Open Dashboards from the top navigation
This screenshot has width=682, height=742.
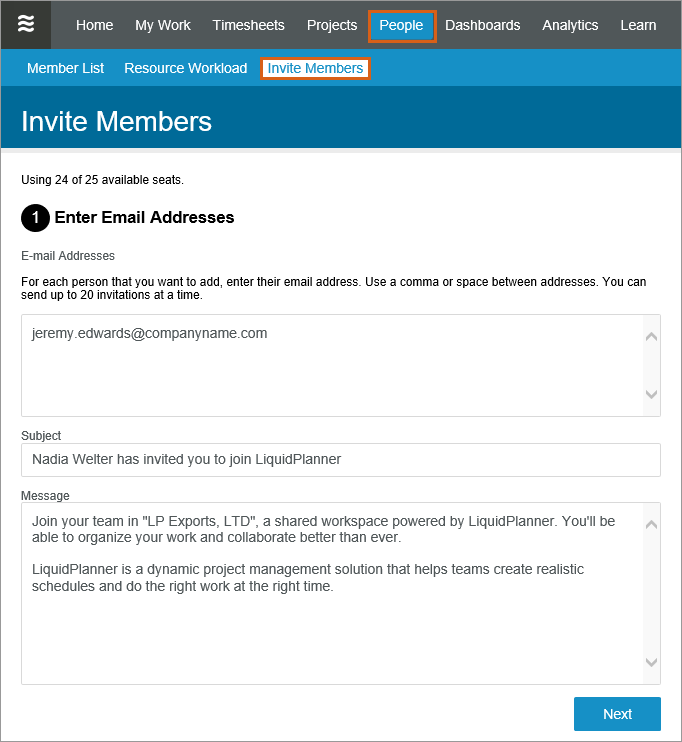click(x=483, y=25)
